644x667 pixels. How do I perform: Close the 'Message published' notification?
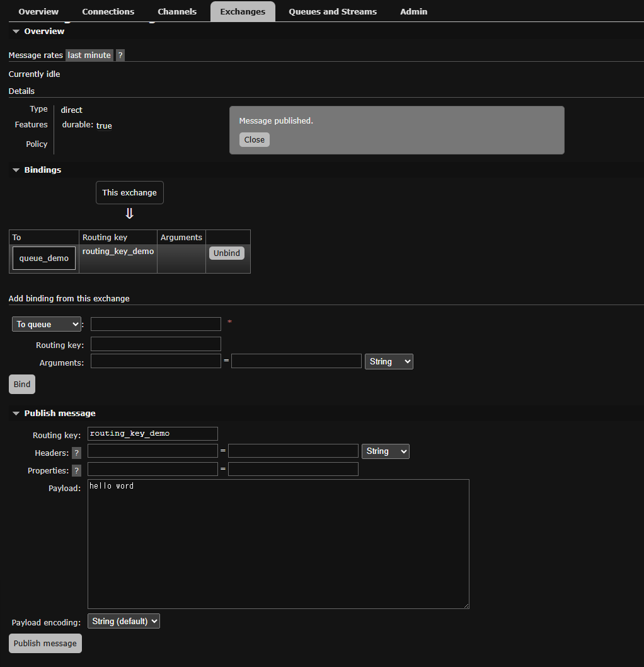point(254,139)
